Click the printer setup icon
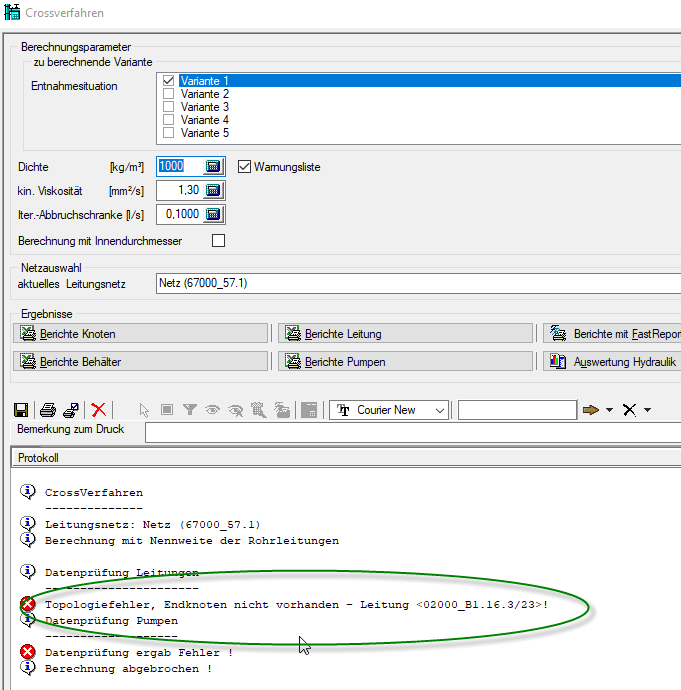681x690 pixels. (x=70, y=410)
